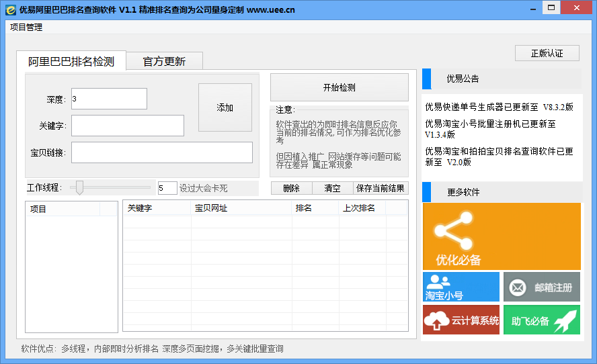Click the 设过大会卡死 hint text
Image resolution: width=597 pixels, height=364 pixels.
[x=203, y=188]
